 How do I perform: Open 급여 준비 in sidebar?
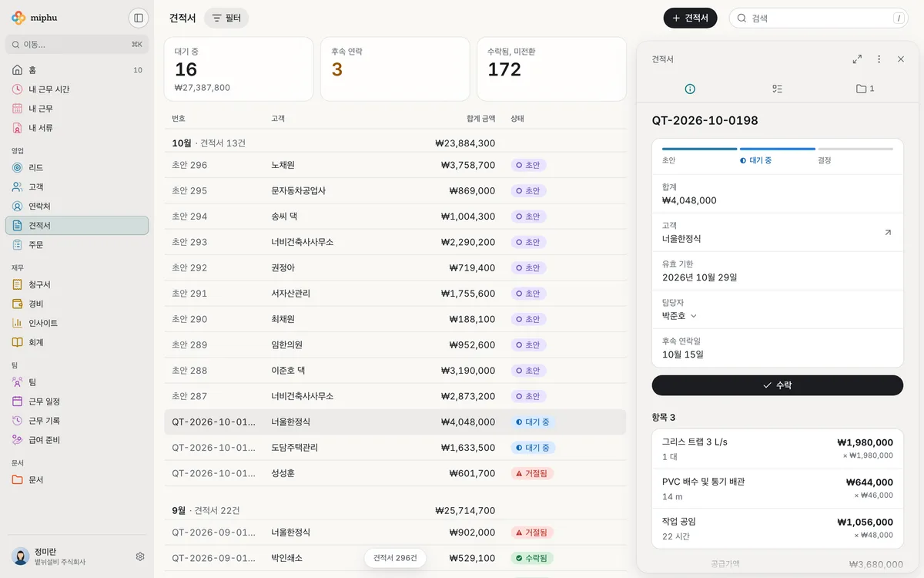point(77,440)
